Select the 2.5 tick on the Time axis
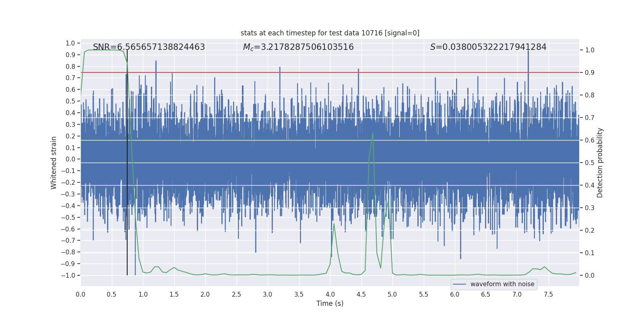 [x=236, y=294]
